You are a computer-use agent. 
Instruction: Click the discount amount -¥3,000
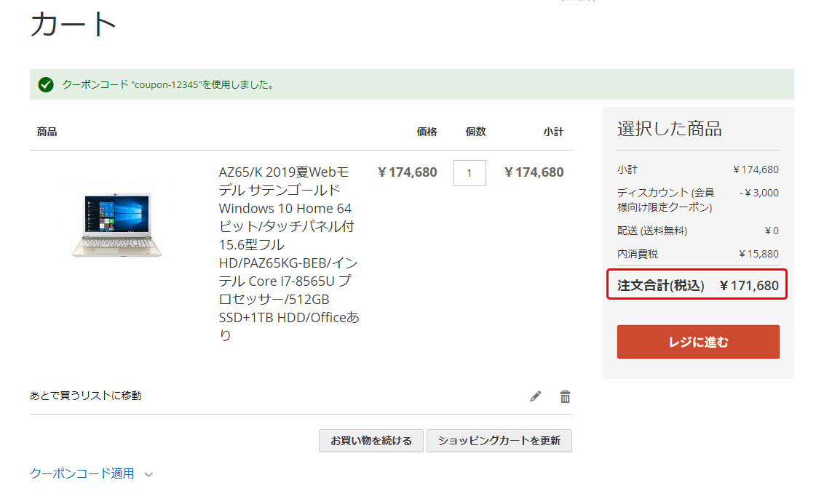(758, 193)
